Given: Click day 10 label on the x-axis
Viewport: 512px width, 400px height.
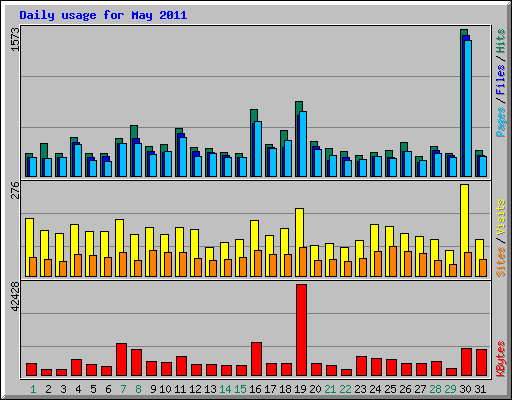Looking at the screenshot, I should click(165, 389).
